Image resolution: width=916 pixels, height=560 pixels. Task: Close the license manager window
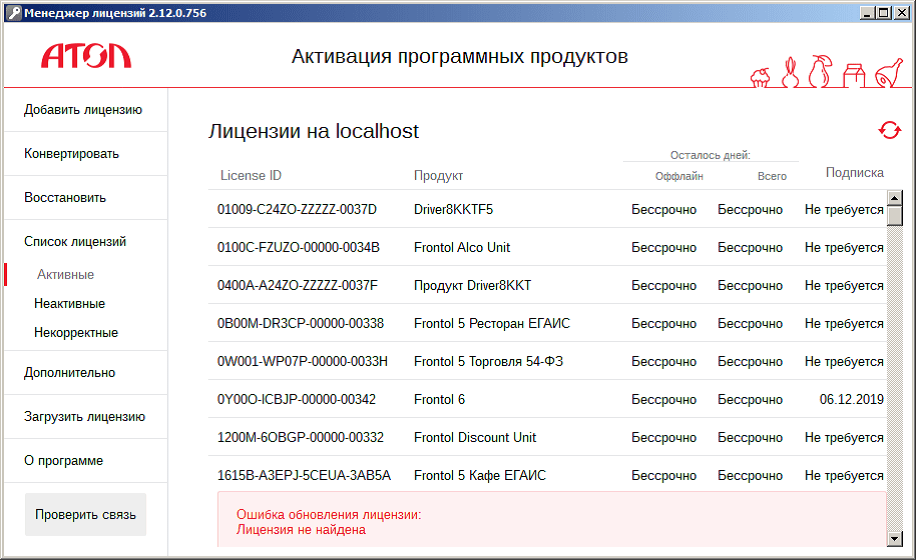pyautogui.click(x=901, y=13)
